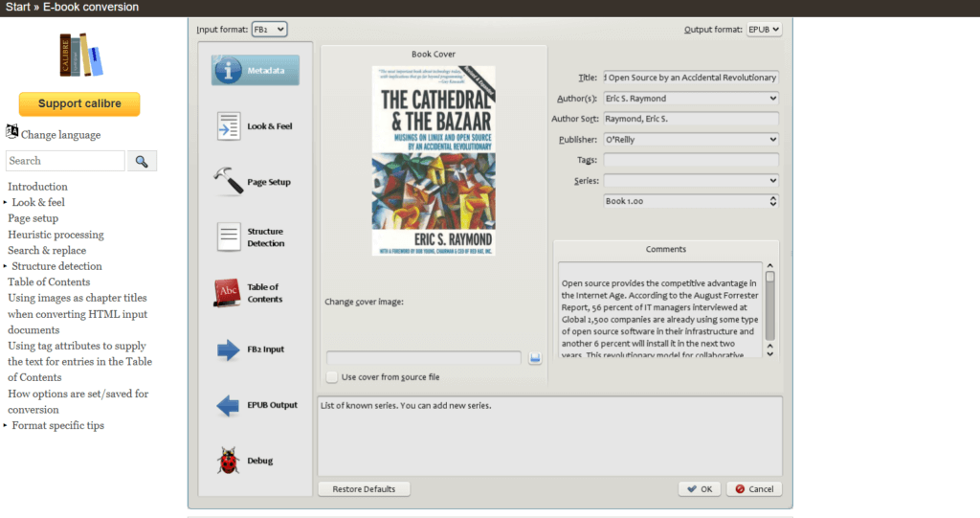Click the Support calibre button
This screenshot has height=518, width=980.
point(79,103)
